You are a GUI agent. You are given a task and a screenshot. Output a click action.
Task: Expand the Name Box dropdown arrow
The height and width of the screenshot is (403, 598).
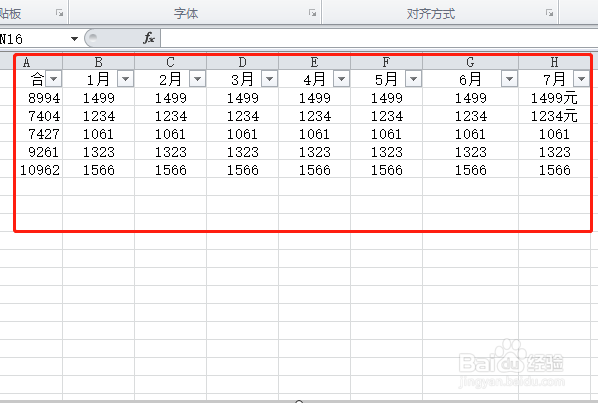click(74, 39)
